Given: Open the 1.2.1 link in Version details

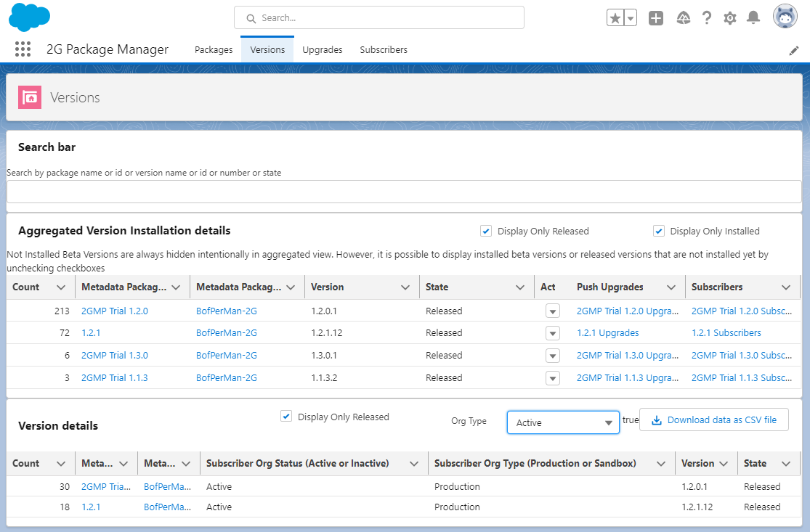Looking at the screenshot, I should [x=91, y=507].
